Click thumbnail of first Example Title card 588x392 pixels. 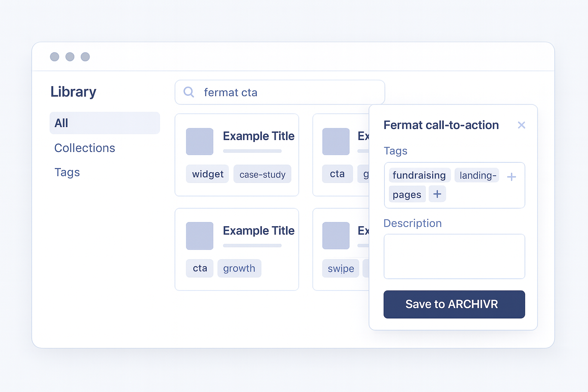199,141
